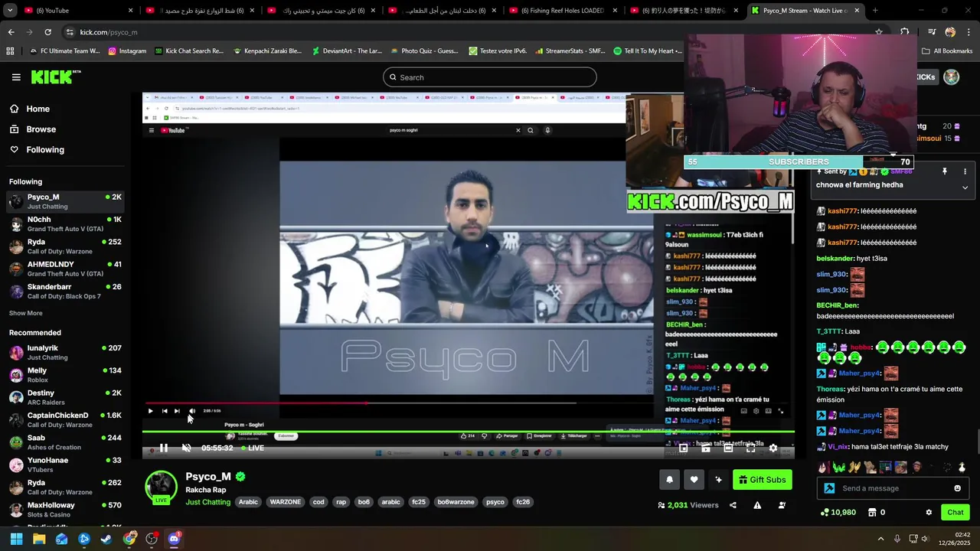
Task: Open the shop icon showing 0
Action: tap(877, 512)
